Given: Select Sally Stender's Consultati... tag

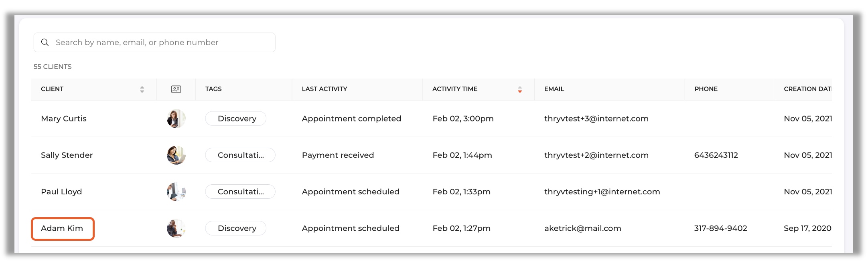Looking at the screenshot, I should (240, 155).
